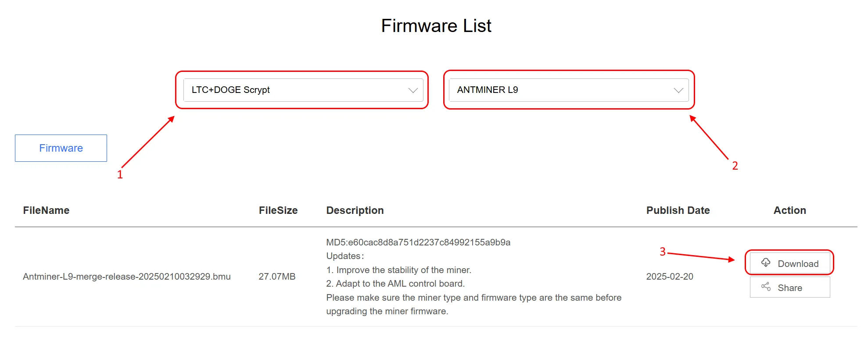Click the Publish Date column header
Viewport: 868px width, 341px height.
pos(678,210)
